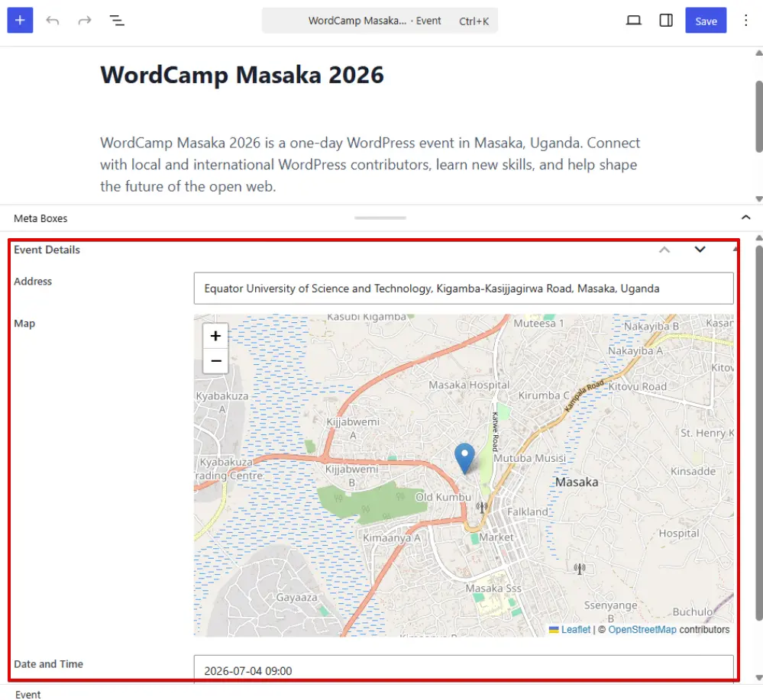Viewport: 763px width, 700px height.
Task: Open the Leaflet attribution link
Action: 576,630
